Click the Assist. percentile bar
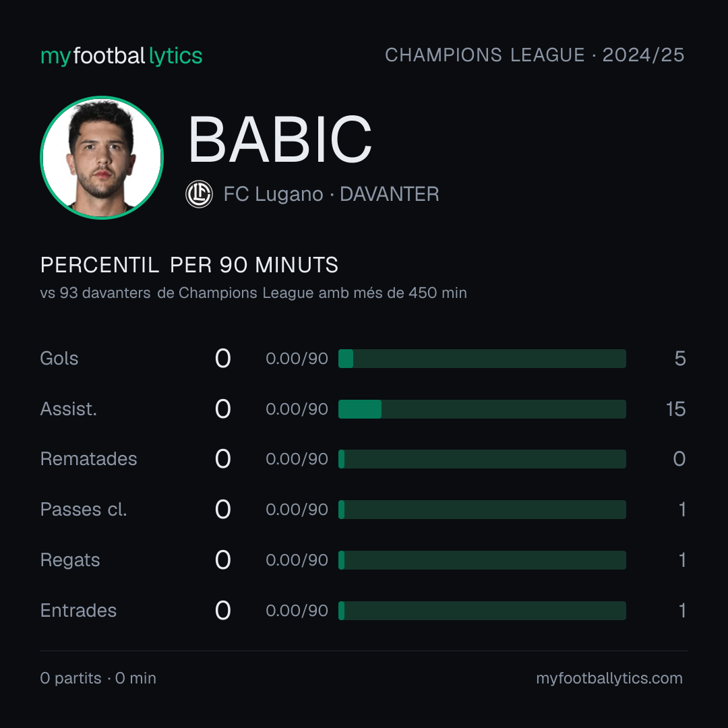 click(x=482, y=409)
